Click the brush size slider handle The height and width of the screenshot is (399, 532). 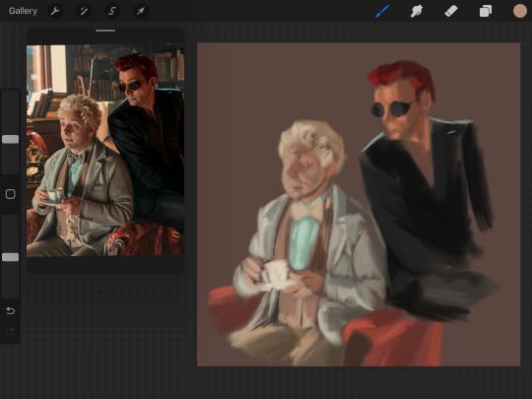click(x=11, y=139)
